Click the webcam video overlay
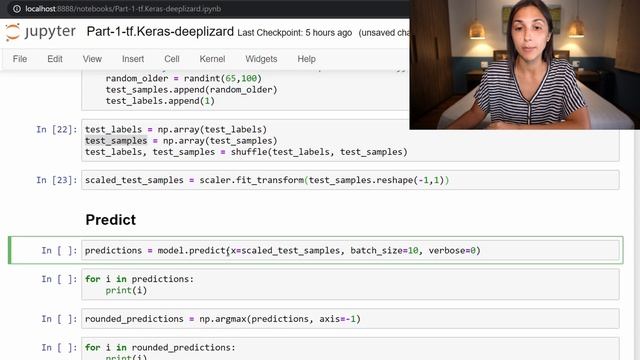The height and width of the screenshot is (360, 640). [524, 64]
